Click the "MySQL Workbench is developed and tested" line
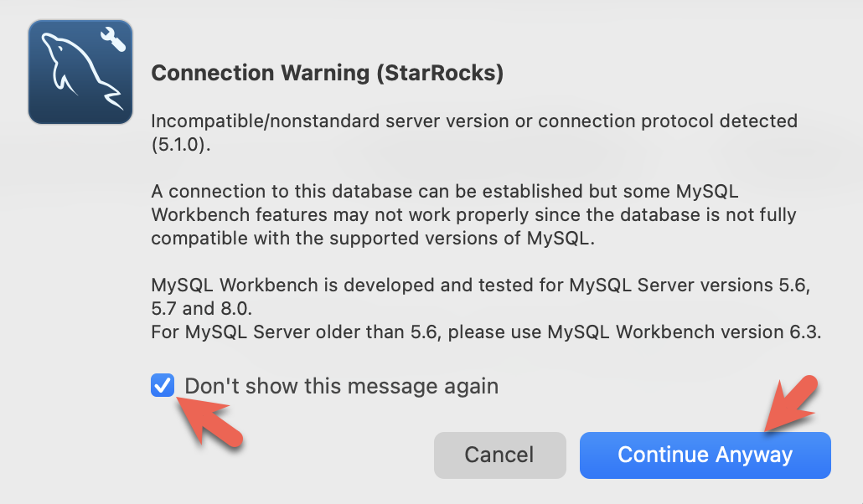The width and height of the screenshot is (863, 504). point(480,285)
